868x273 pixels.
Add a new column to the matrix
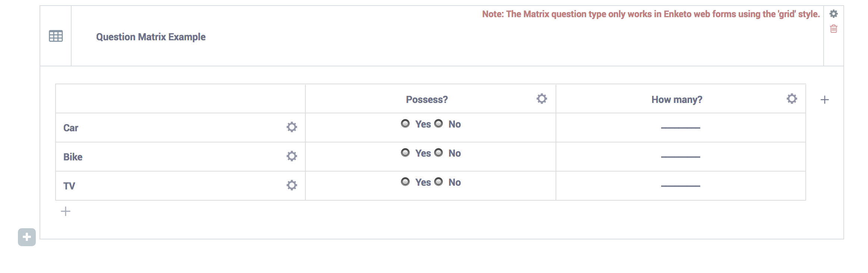tap(825, 100)
